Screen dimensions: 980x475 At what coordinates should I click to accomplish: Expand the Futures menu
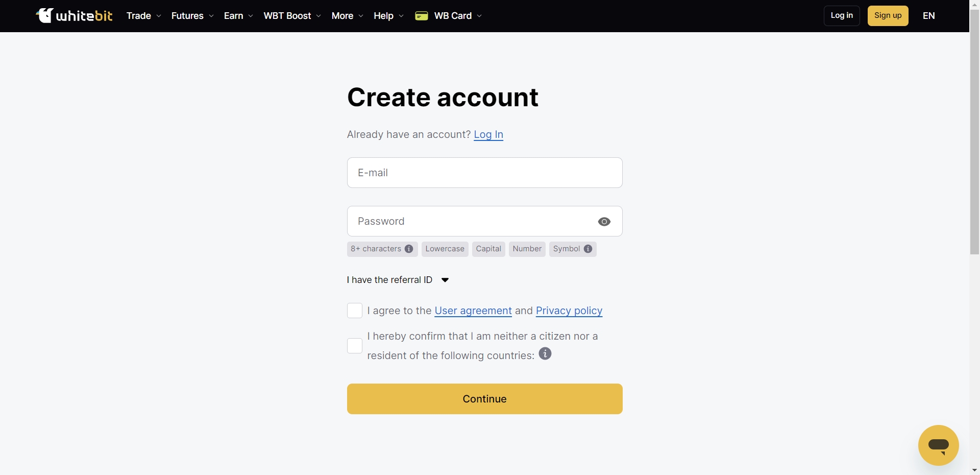[x=192, y=16]
